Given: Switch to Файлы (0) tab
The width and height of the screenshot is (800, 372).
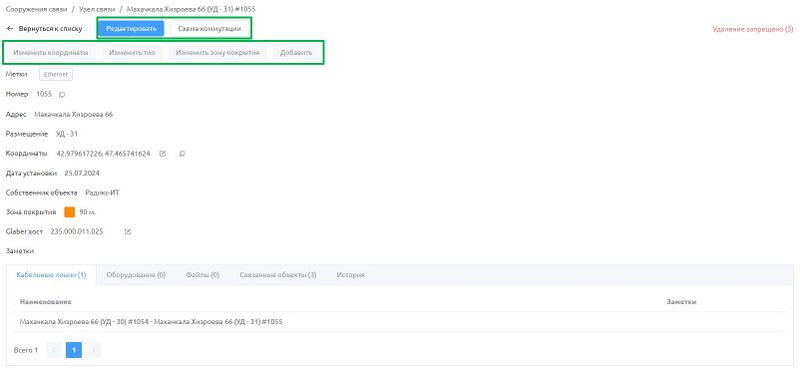Looking at the screenshot, I should click(x=203, y=275).
